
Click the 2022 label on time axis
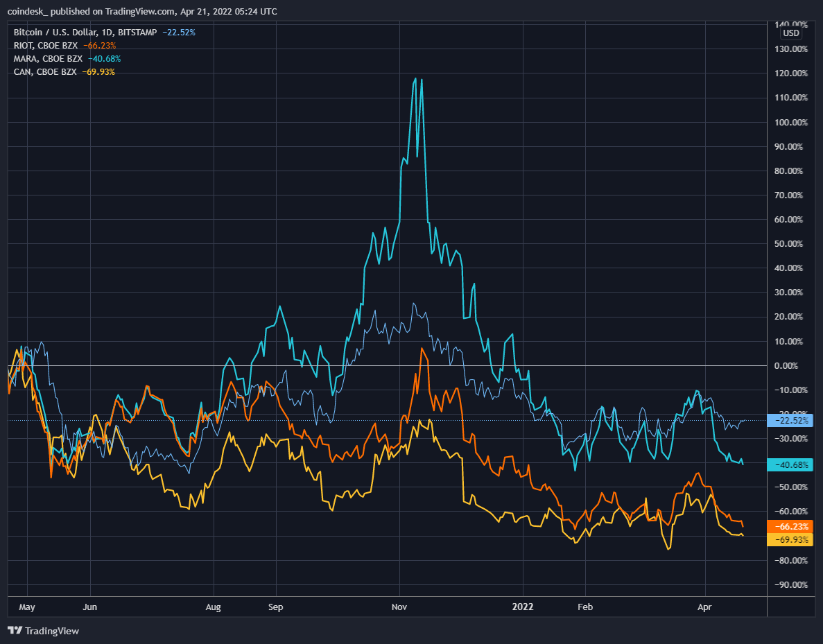pyautogui.click(x=523, y=607)
